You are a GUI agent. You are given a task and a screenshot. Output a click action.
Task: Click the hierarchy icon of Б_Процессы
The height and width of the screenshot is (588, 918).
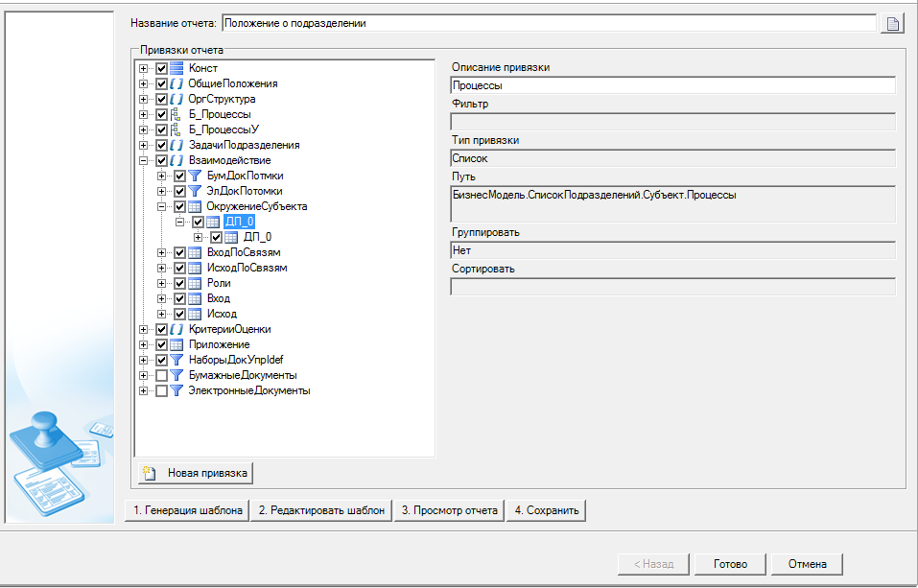177,114
